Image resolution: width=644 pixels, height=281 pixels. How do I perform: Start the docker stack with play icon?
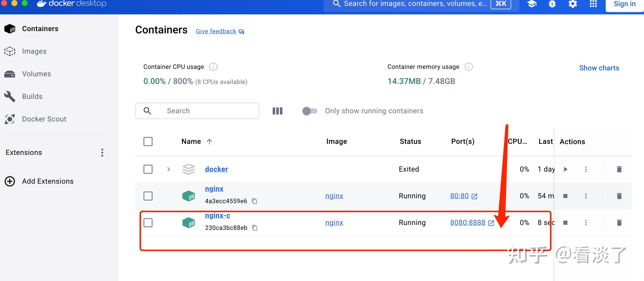[565, 169]
